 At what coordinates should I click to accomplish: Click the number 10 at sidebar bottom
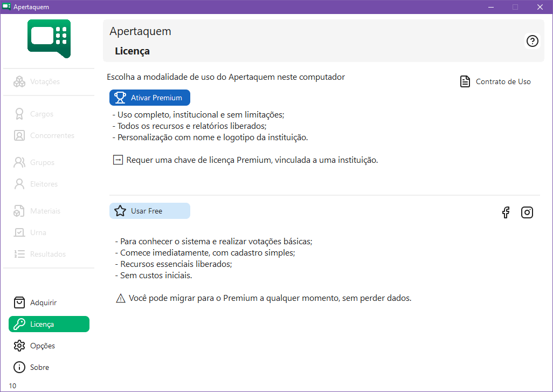pos(12,386)
